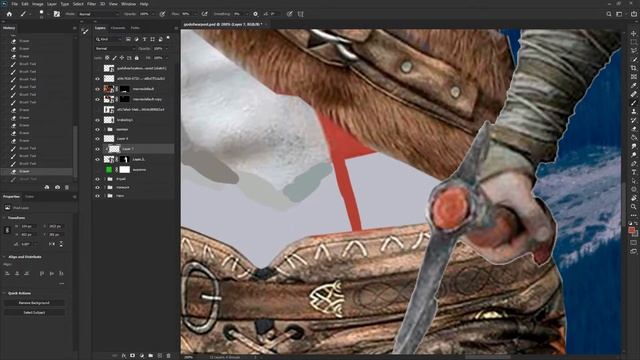Delete layer using the Layers trash icon

[x=169, y=356]
